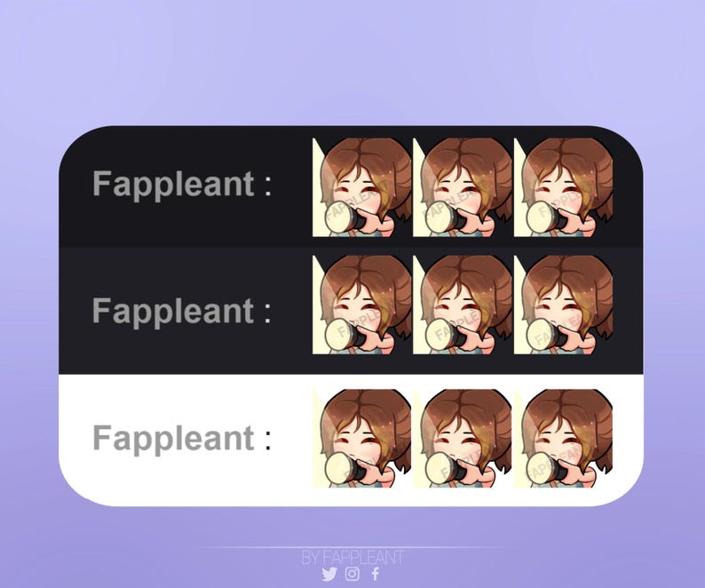Select last emote in middle dark-gray row
705x588 pixels.
pos(563,305)
